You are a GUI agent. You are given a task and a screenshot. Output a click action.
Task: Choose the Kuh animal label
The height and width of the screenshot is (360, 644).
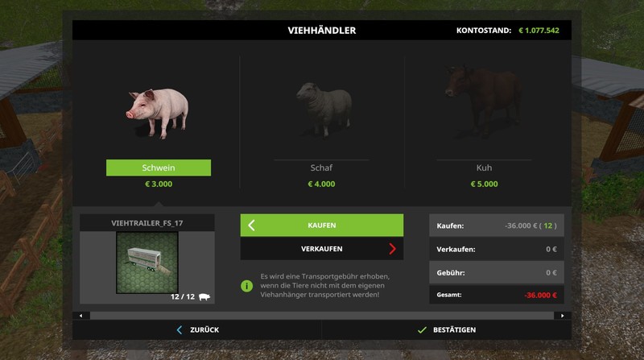point(484,168)
